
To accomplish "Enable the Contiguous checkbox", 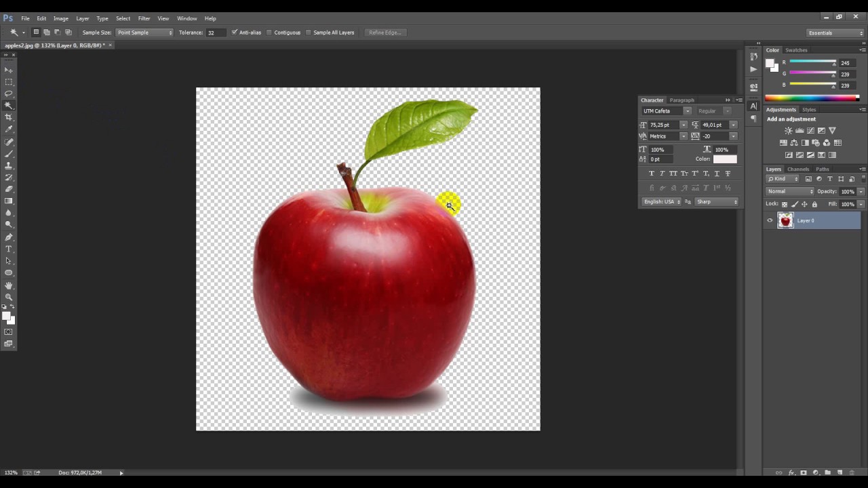I will (x=269, y=33).
